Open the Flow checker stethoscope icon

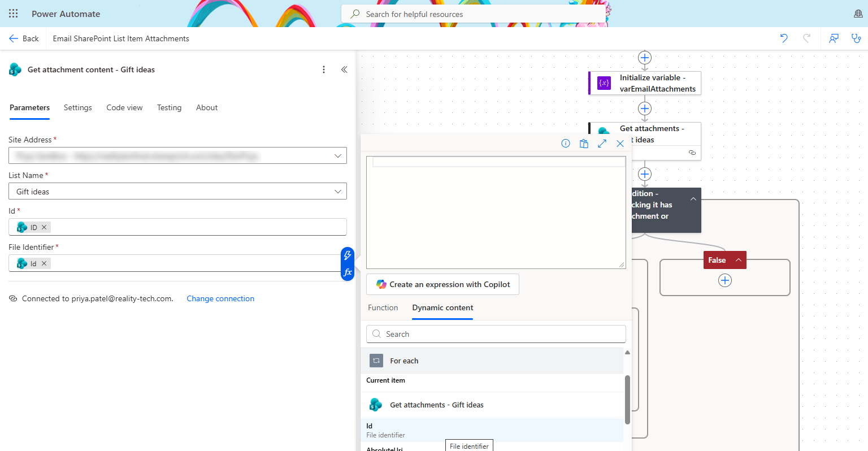856,38
